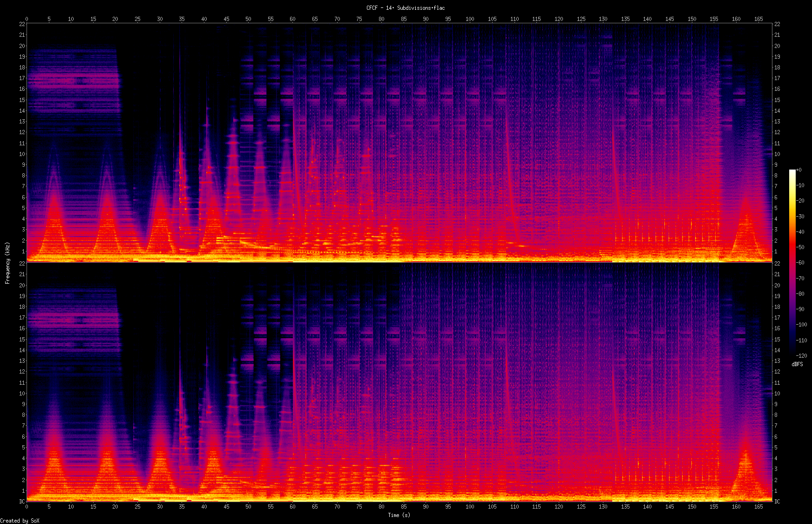This screenshot has height=524, width=812.
Task: Click the 'Created by SoX' text
Action: click(x=20, y=521)
